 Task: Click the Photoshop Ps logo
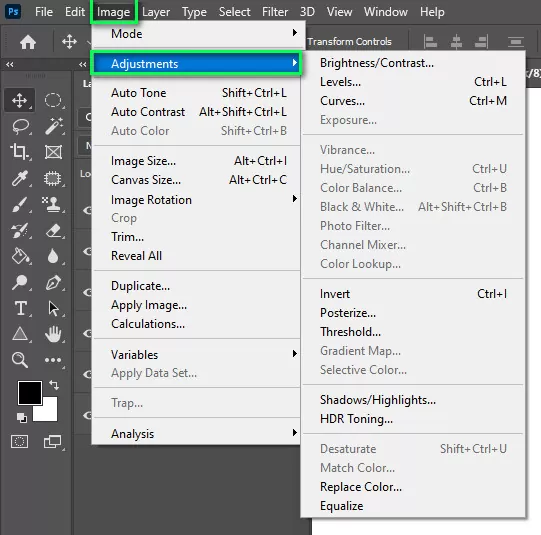pyautogui.click(x=13, y=12)
